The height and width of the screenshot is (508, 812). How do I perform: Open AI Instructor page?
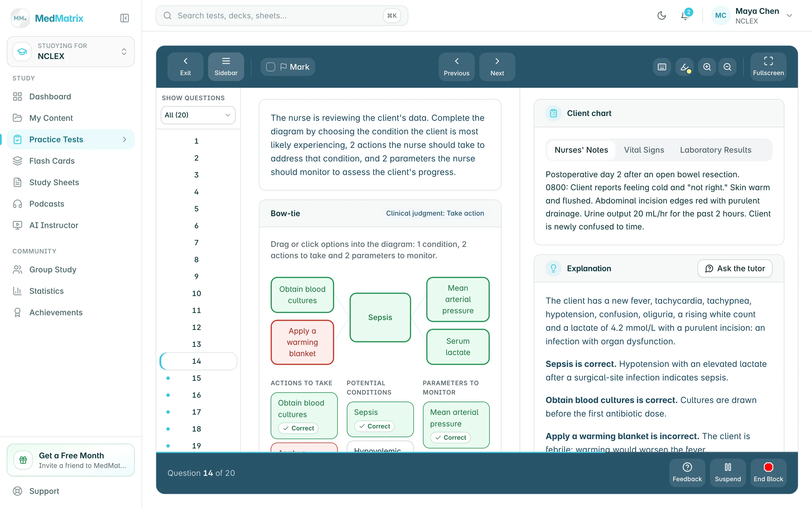point(70,225)
